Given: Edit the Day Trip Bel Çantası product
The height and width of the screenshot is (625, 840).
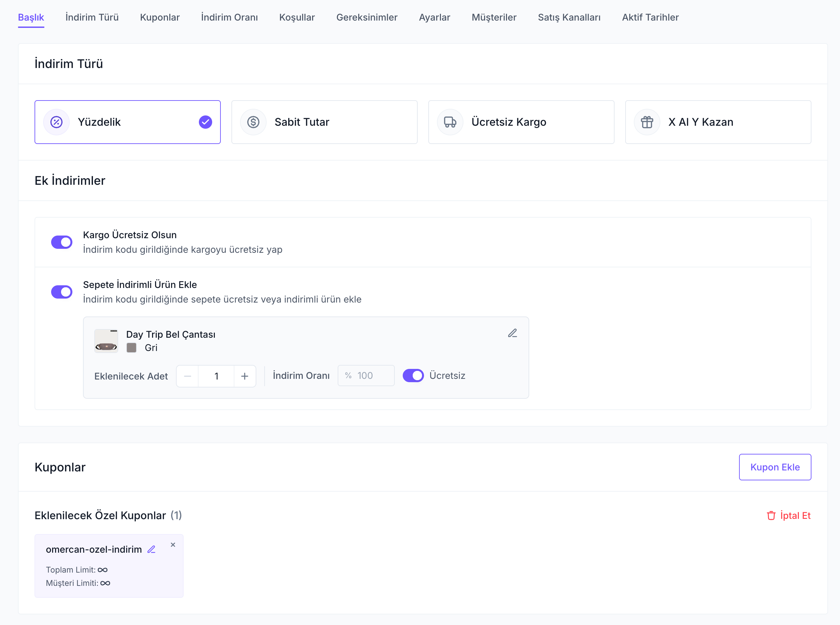Looking at the screenshot, I should pyautogui.click(x=513, y=333).
